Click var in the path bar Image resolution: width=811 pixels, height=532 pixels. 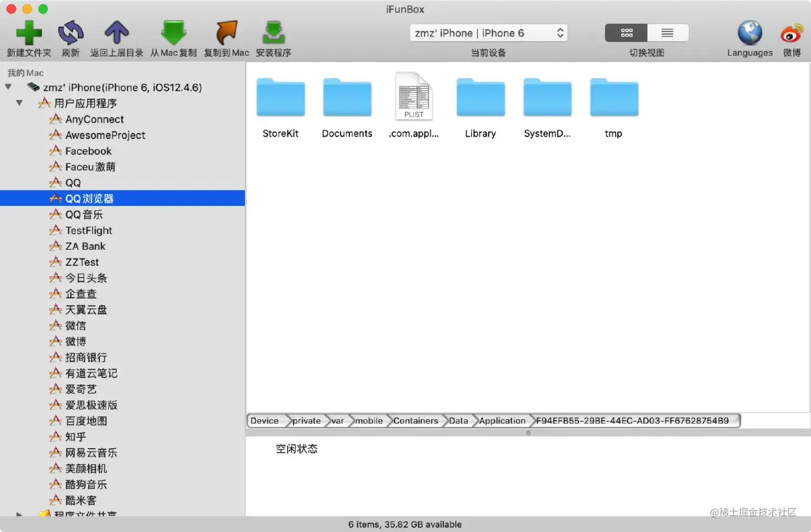338,421
